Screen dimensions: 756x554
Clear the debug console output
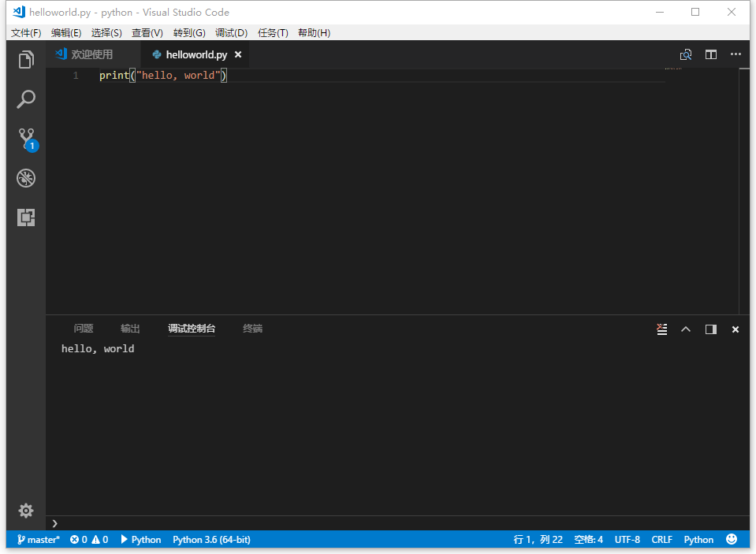point(662,329)
